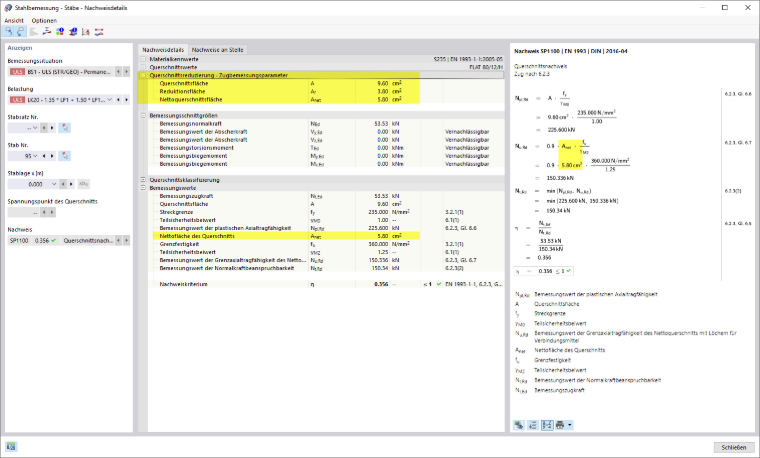The image size is (760, 458).
Task: Select the Querschnittsfläche 9.60 cm² row
Action: 326,83
